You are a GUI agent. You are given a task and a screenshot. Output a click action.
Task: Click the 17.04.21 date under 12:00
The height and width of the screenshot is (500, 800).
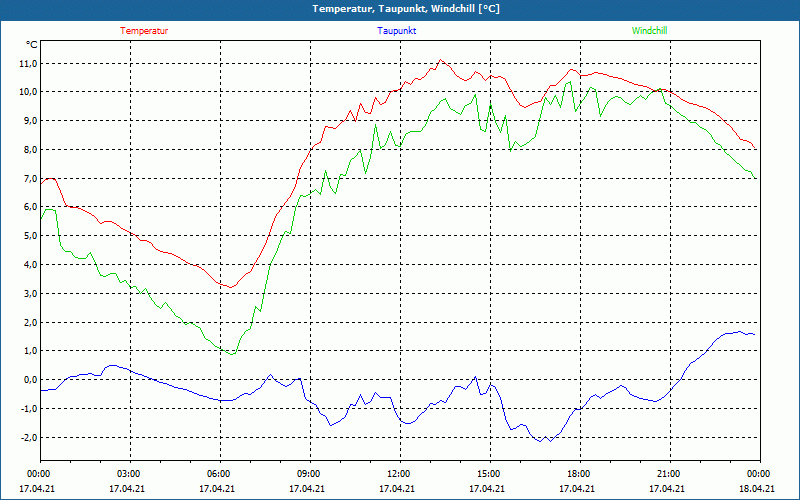[x=397, y=489]
